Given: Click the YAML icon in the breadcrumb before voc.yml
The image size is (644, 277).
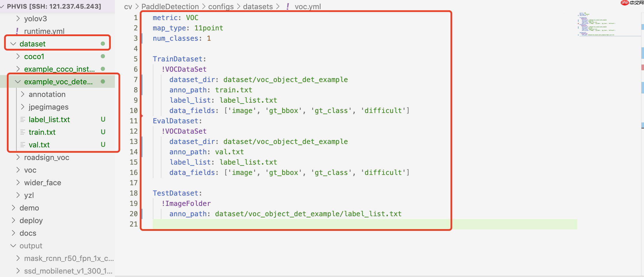Looking at the screenshot, I should point(288,6).
